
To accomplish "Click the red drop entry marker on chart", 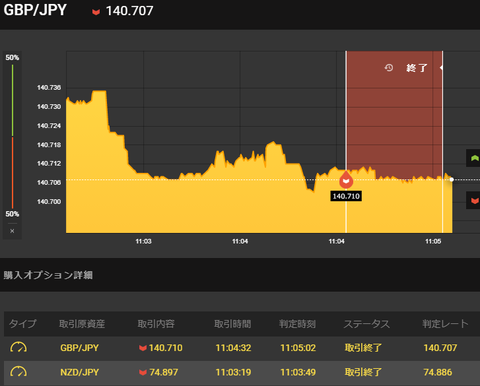I will click(346, 180).
